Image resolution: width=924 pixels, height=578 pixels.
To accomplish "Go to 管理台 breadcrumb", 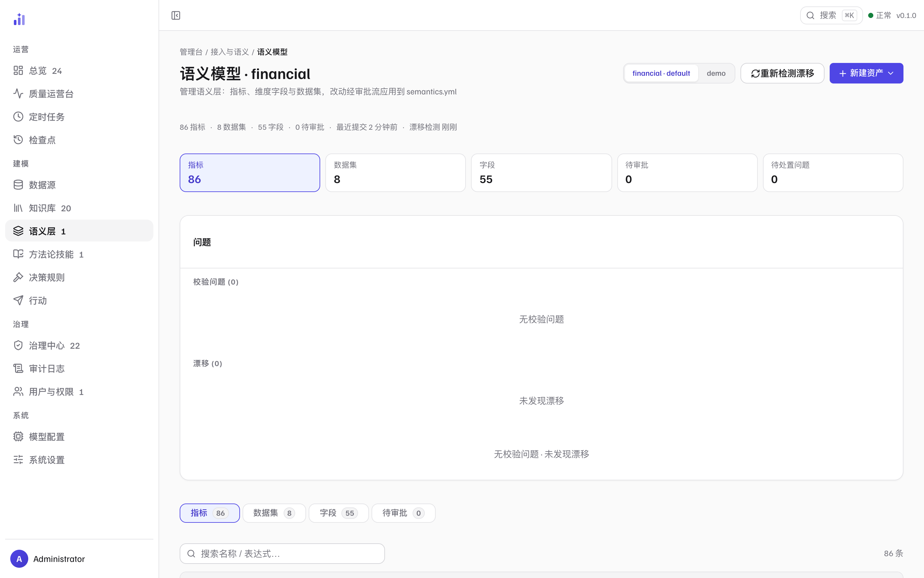I will [191, 52].
